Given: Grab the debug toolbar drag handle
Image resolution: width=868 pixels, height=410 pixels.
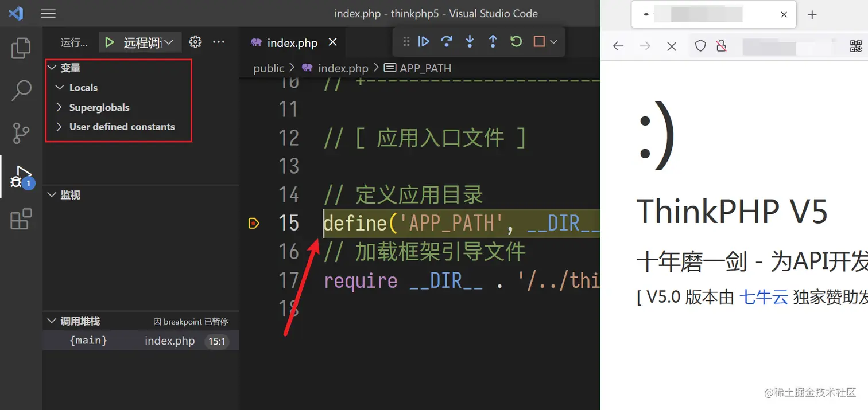Looking at the screenshot, I should pos(406,41).
